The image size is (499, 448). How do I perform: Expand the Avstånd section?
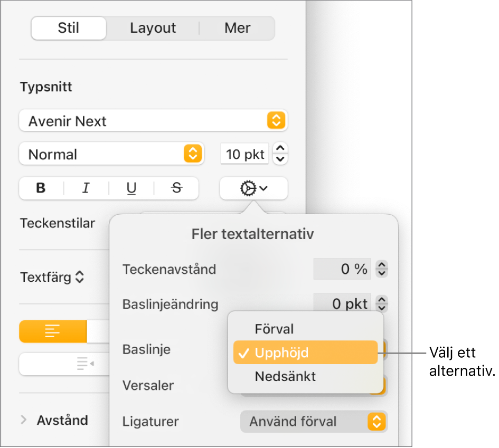[24, 420]
